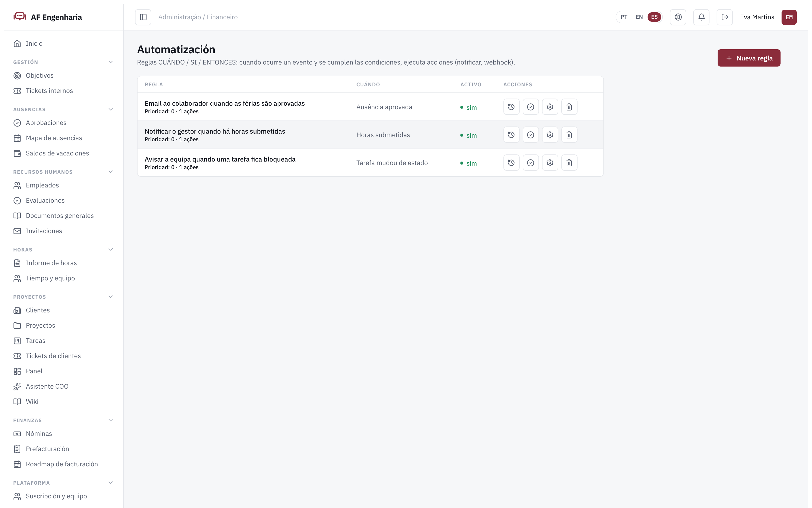
Task: View history for the Notificar o gestor rule
Action: pos(511,135)
